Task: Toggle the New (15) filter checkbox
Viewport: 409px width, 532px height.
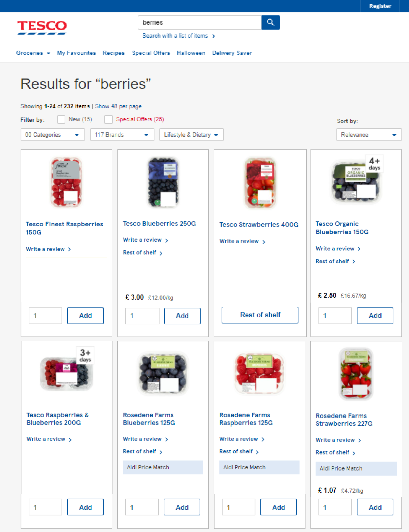Action: 61,119
